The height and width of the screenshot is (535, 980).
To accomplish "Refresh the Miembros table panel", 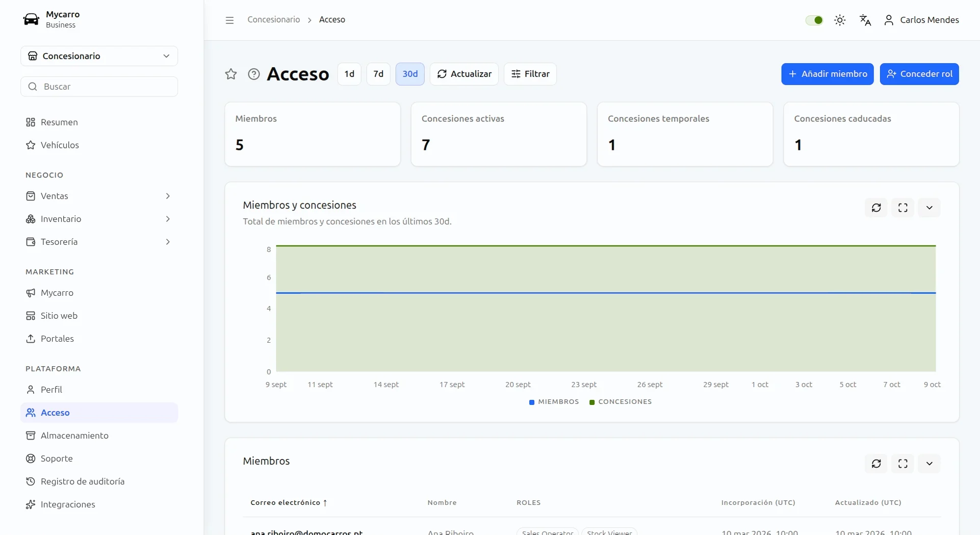I will pos(876,464).
